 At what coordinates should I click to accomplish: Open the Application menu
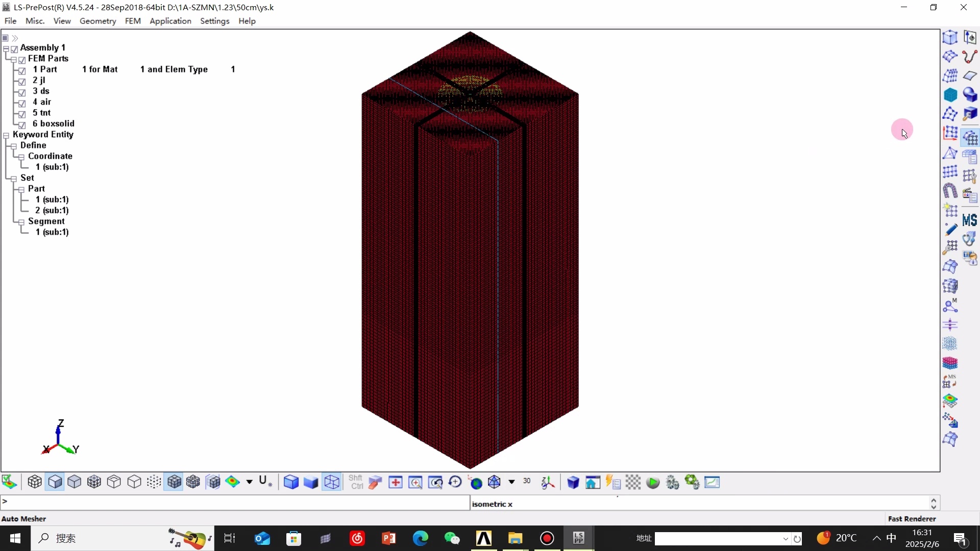click(x=170, y=21)
